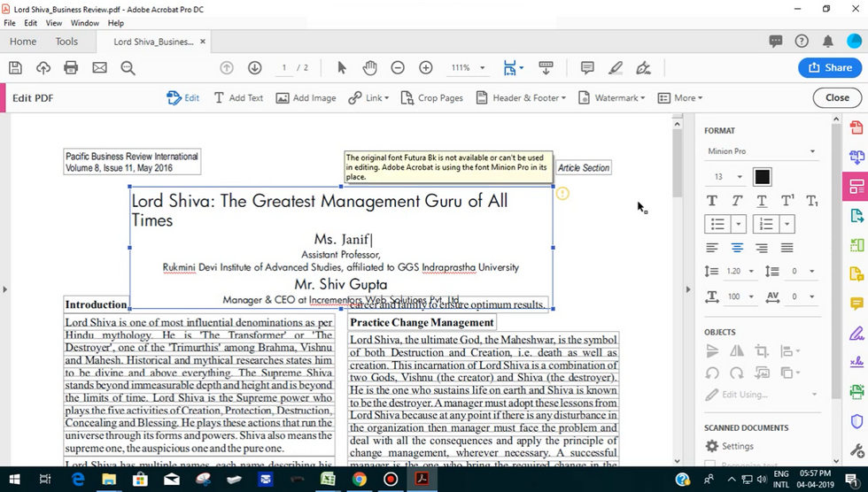Screen dimensions: 868x492
Task: Click the page number input field
Action: 285,68
